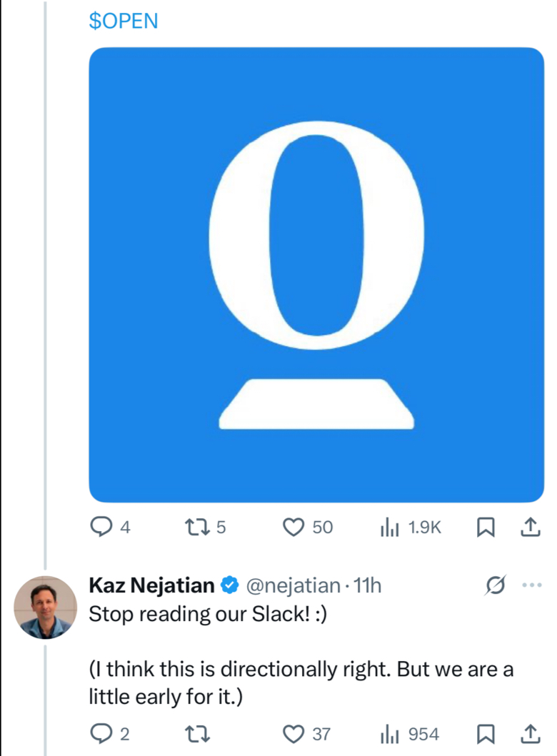Repost the $OPEN post with 5 reposts
Image resolution: width=557 pixels, height=756 pixels.
click(x=196, y=528)
